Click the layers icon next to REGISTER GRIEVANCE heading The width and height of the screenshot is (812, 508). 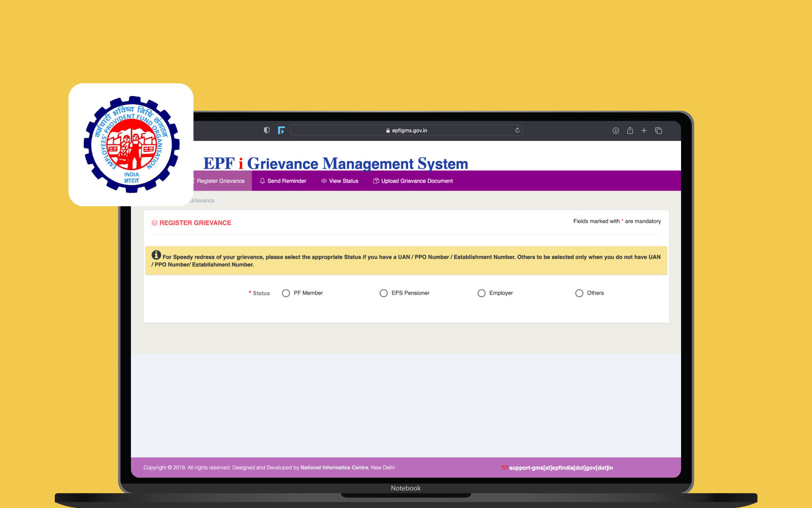click(x=154, y=223)
